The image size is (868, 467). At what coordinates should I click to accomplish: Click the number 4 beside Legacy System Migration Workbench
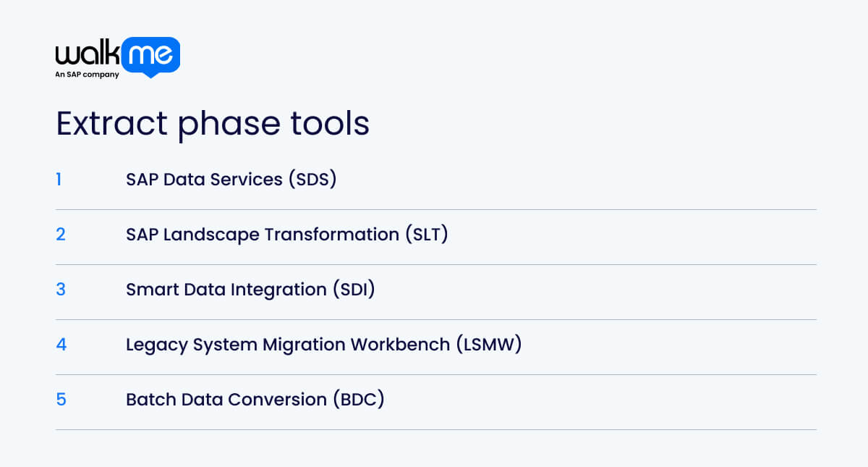(61, 344)
